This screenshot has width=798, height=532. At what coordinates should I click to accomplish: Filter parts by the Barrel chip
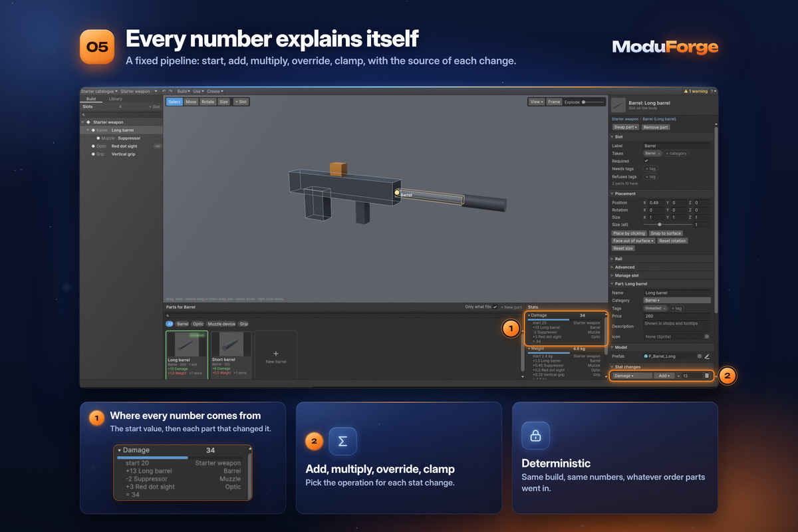(182, 324)
